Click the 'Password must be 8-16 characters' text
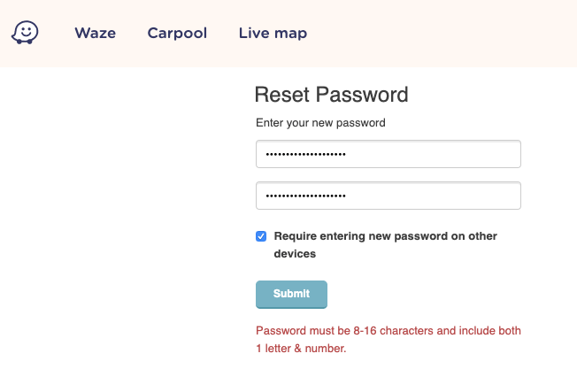This screenshot has height=392, width=577. coord(345,331)
